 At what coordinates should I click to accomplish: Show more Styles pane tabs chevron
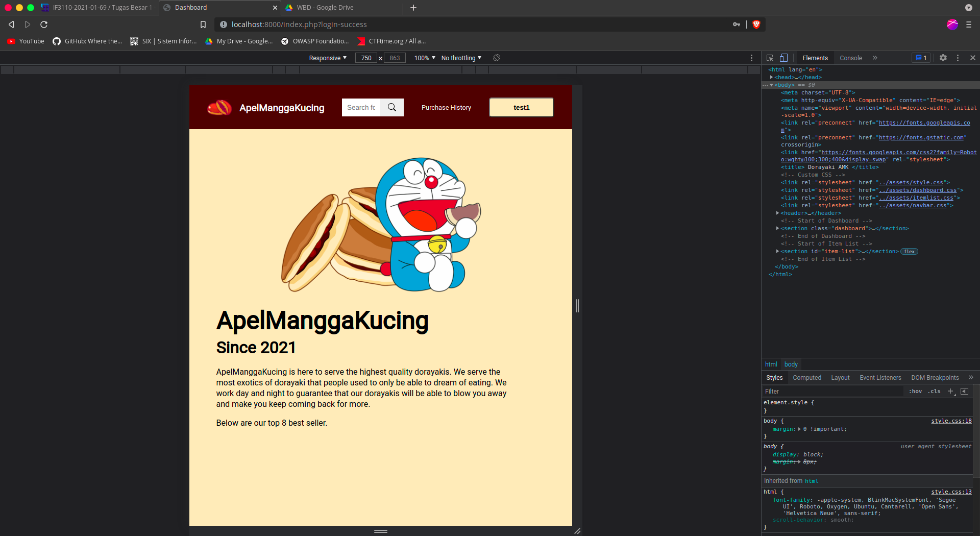[x=971, y=378]
